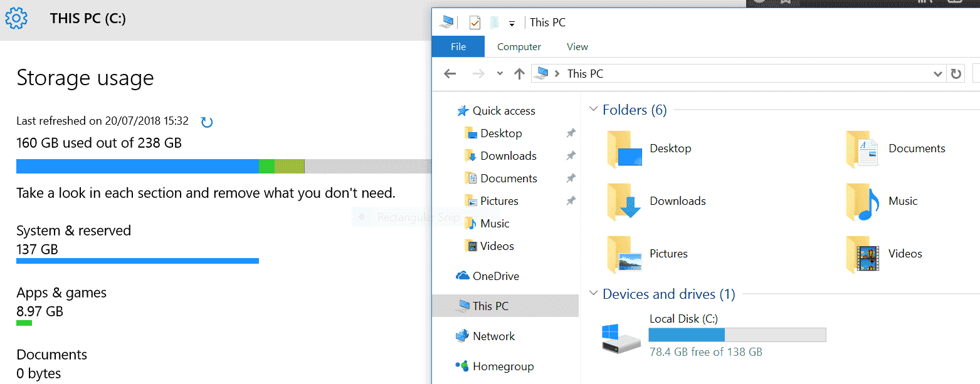
Task: Go forward with the Forward arrow
Action: pyautogui.click(x=478, y=74)
